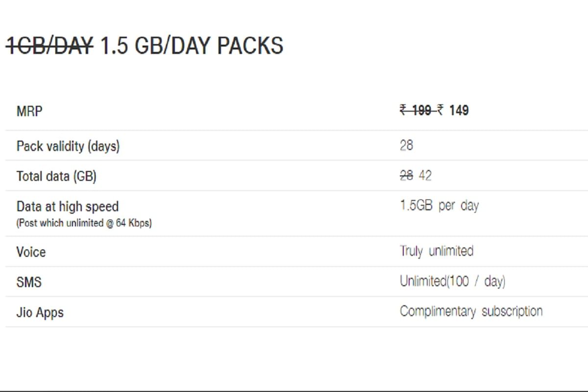Select the Total data (GB) label

[x=56, y=176]
